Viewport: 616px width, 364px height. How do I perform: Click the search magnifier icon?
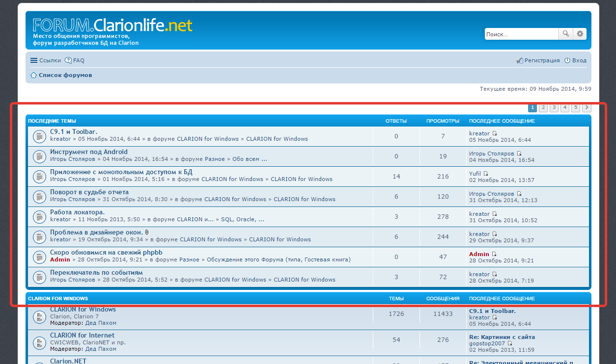565,34
